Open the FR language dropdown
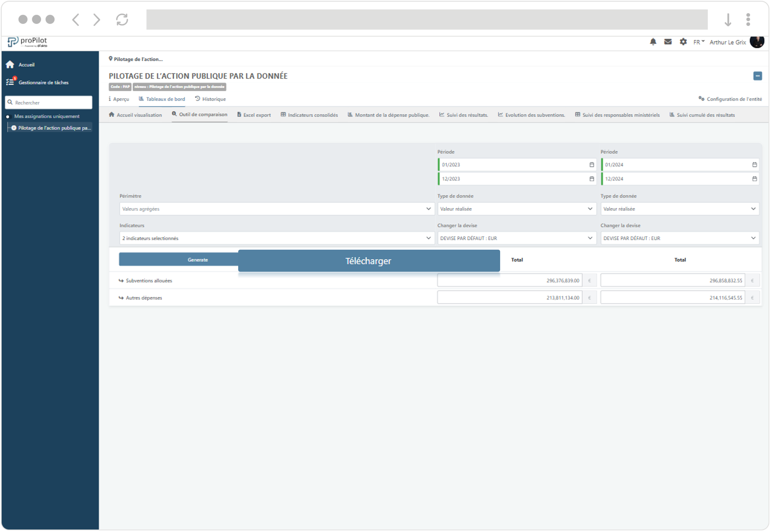 698,42
